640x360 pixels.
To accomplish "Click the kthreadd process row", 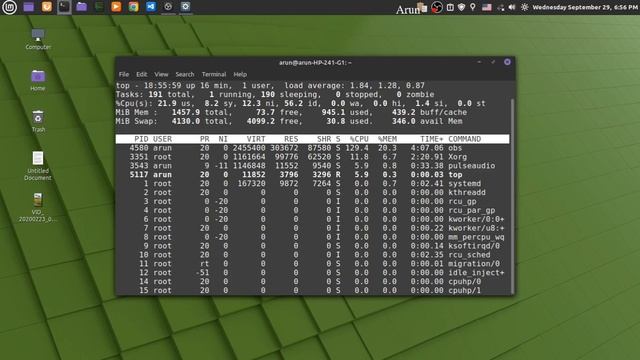I will [x=312, y=192].
